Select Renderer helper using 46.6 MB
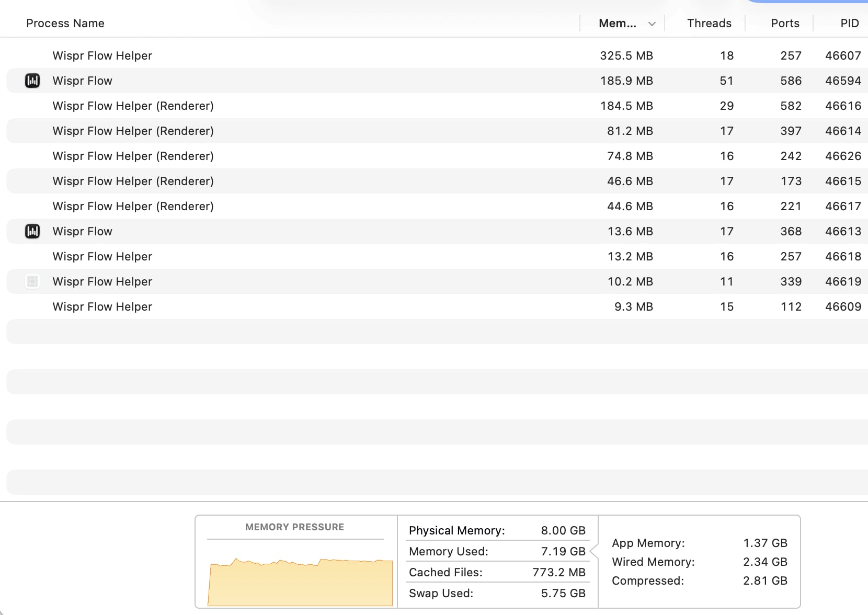This screenshot has height=615, width=868. coord(437,181)
